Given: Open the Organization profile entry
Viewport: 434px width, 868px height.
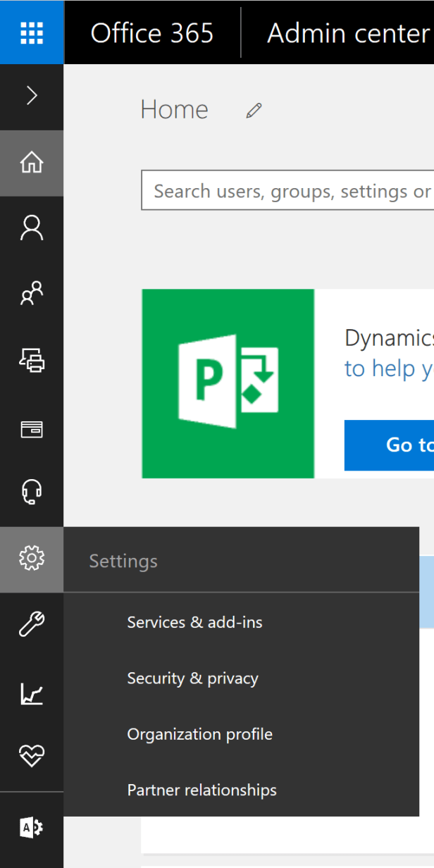Looking at the screenshot, I should (199, 734).
